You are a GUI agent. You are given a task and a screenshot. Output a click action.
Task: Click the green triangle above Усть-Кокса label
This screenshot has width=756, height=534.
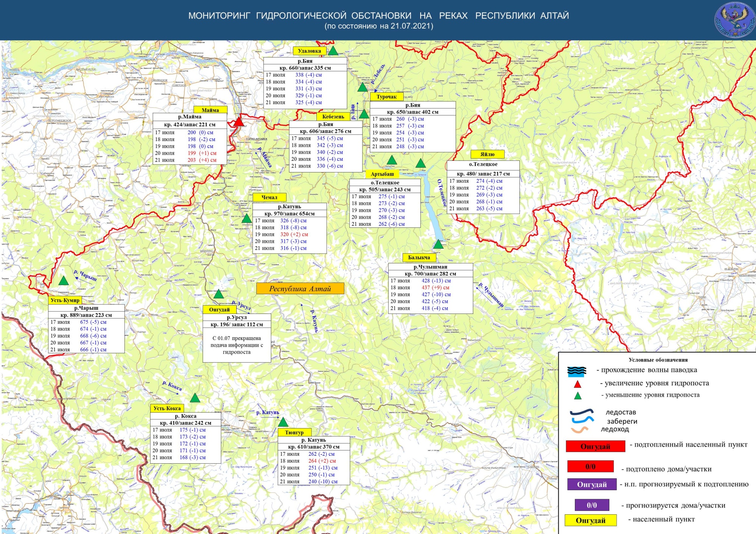point(195,398)
